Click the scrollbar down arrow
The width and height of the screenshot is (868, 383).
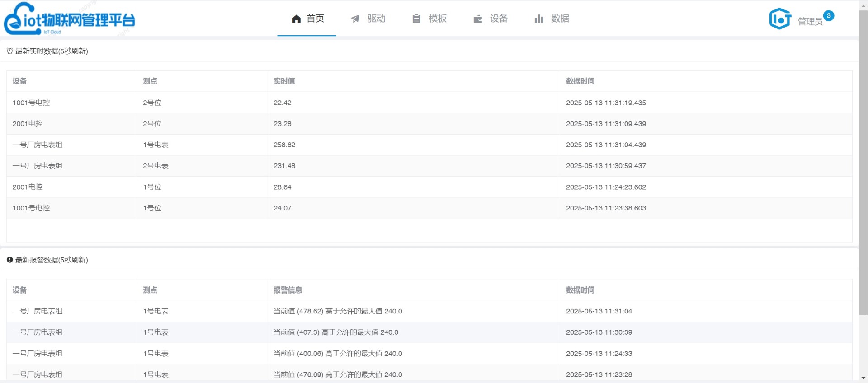click(x=863, y=378)
